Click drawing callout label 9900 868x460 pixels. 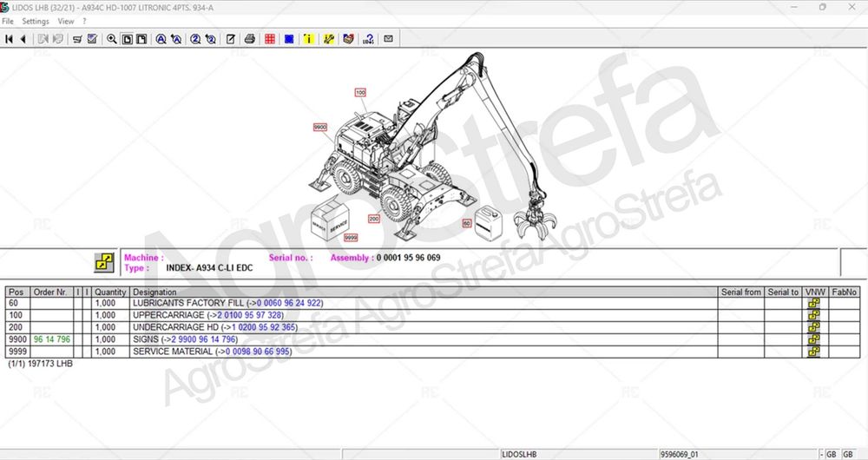[320, 128]
